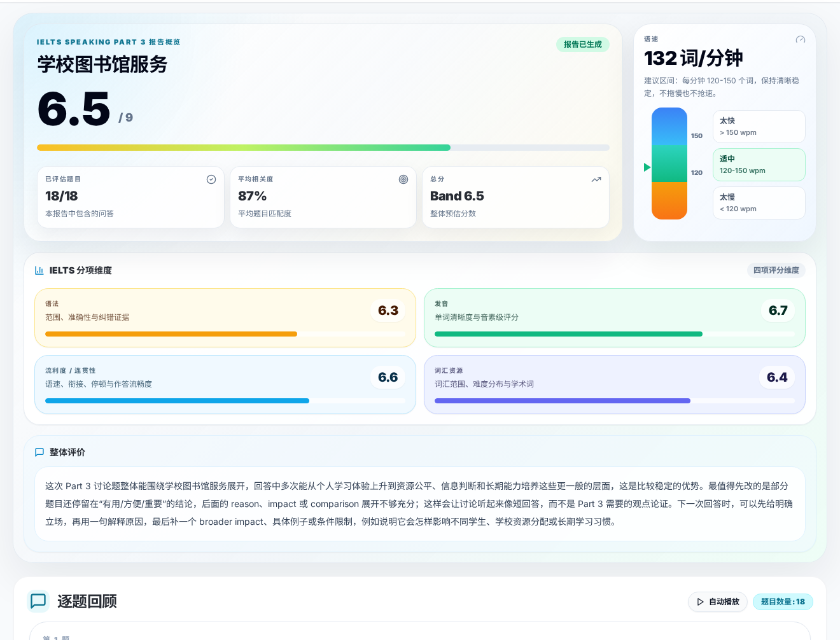Image resolution: width=840 pixels, height=640 pixels.
Task: Click the bar chart icon beside IELTS 分项维度
Action: pos(39,270)
